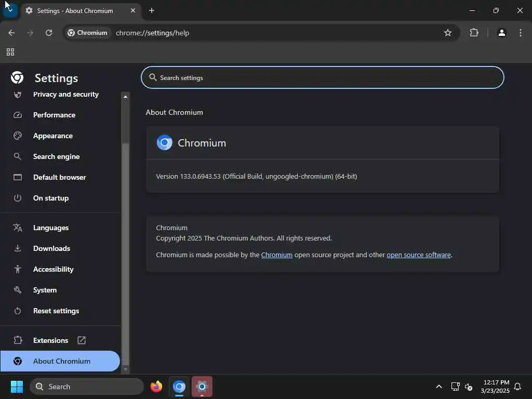The image size is (532, 399).
Task: Open System settings section
Action: 60,290
